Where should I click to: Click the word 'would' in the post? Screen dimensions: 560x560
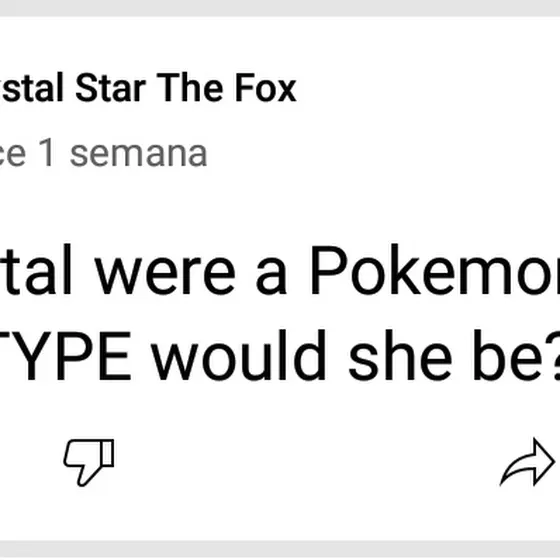[x=239, y=355]
